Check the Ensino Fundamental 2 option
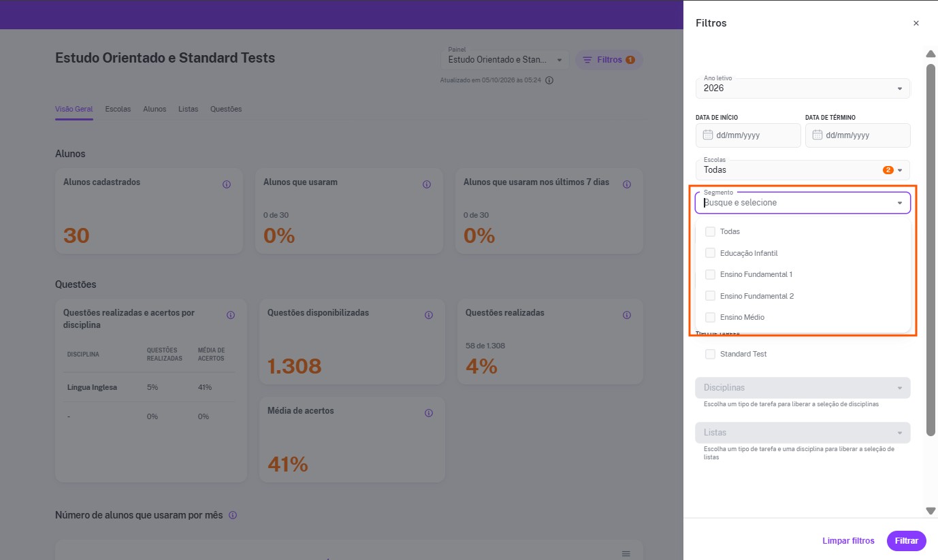Viewport: 938px width, 560px height. pyautogui.click(x=711, y=296)
